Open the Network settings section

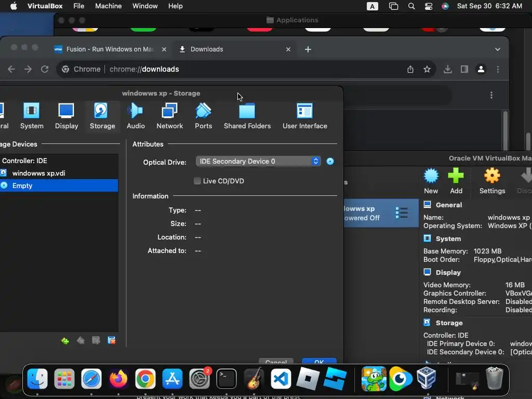click(170, 116)
